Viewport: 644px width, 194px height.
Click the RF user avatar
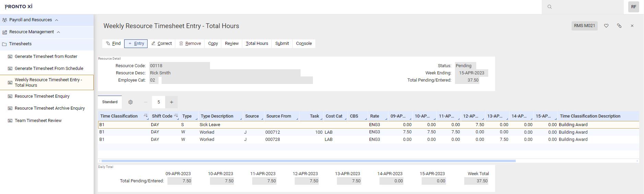click(634, 7)
